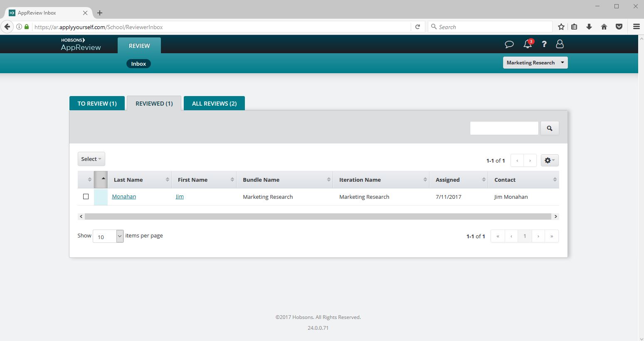The width and height of the screenshot is (644, 341).
Task: Check the Monahan row checkbox
Action: [86, 197]
